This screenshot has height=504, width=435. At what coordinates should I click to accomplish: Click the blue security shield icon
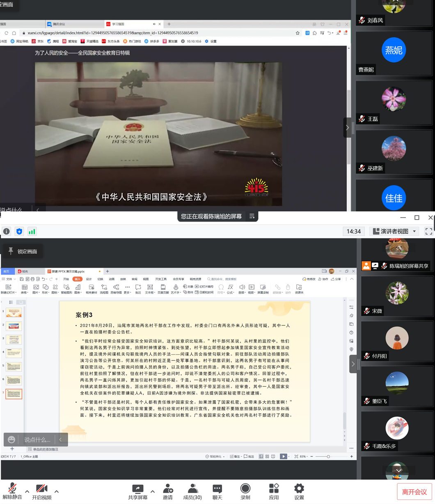pos(19,231)
